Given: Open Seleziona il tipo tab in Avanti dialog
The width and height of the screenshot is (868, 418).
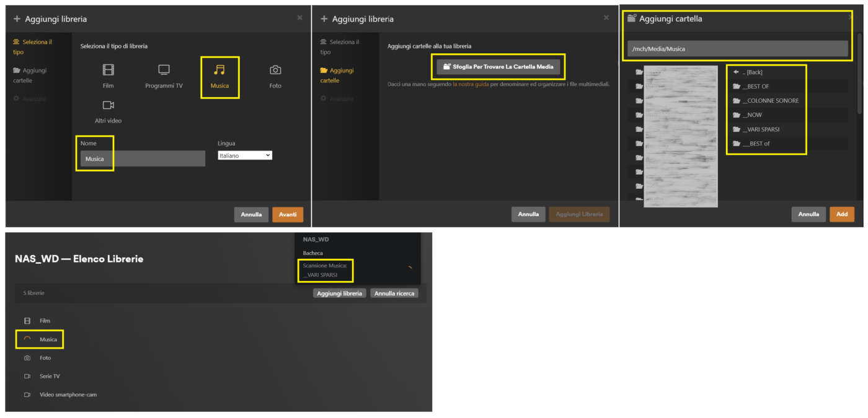Looking at the screenshot, I should pos(32,47).
